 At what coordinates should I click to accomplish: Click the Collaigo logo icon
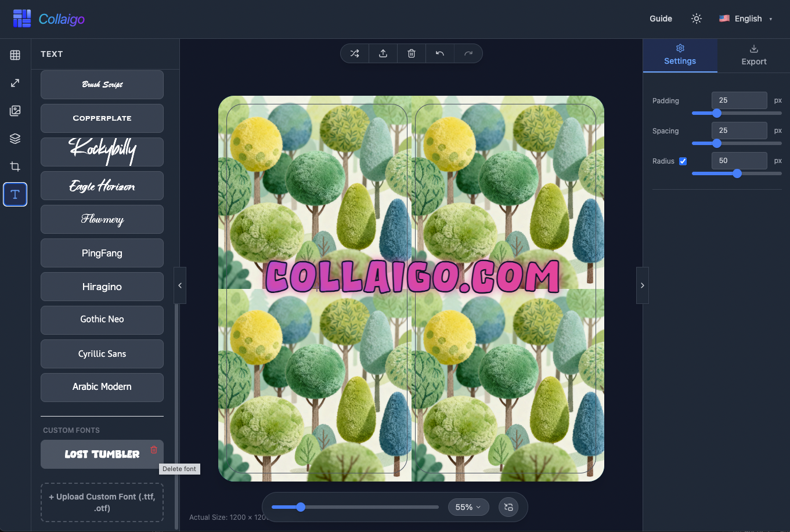(22, 19)
